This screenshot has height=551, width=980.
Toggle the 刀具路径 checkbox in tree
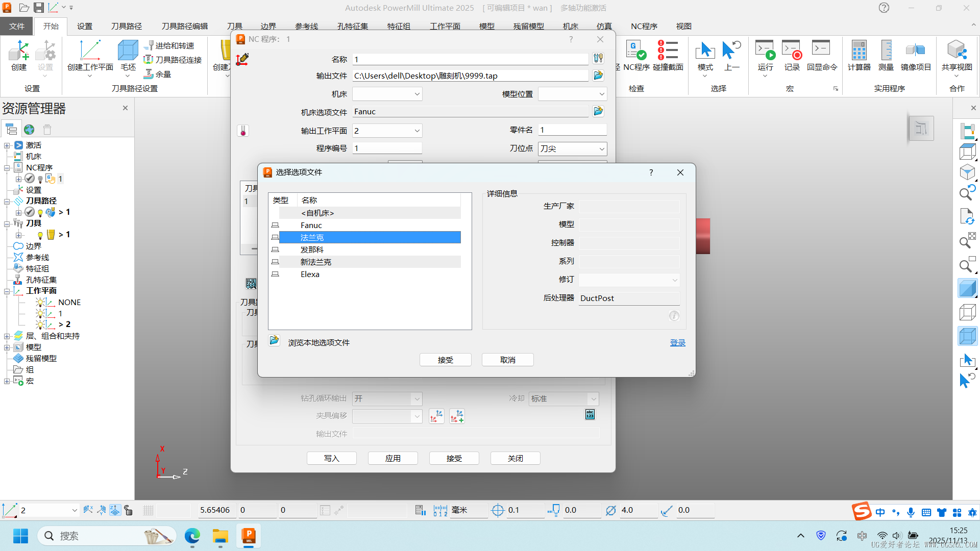(29, 212)
